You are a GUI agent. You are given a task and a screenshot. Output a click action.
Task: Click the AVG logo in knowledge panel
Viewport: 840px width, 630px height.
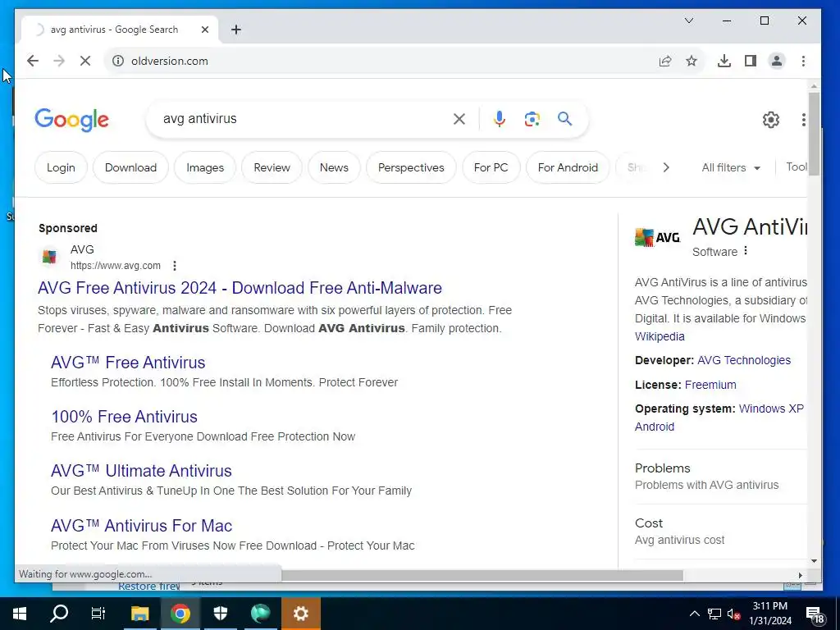[657, 237]
